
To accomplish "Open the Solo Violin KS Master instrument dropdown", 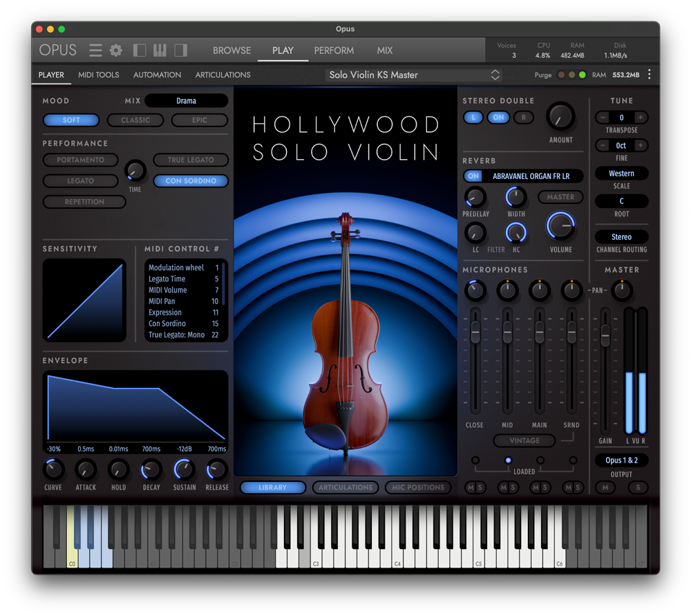I will point(414,75).
